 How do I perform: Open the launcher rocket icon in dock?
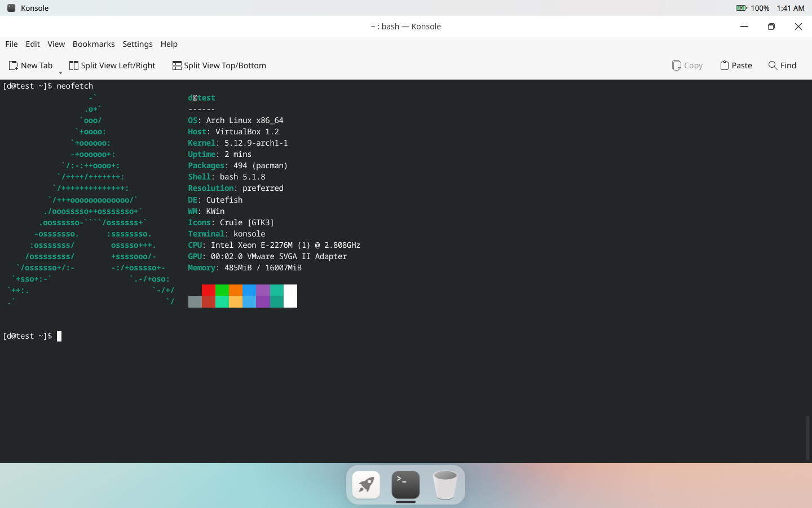(367, 485)
